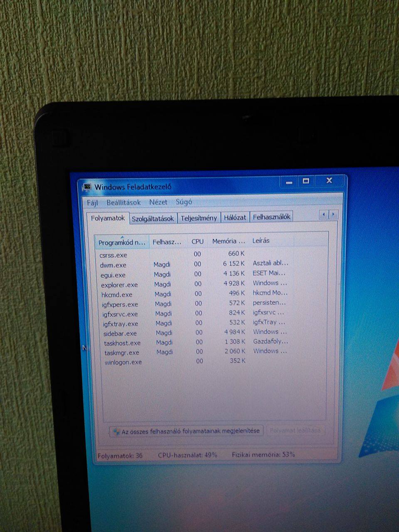Switch to the Hálózat tab
Screen dimensions: 399x532
[235, 217]
